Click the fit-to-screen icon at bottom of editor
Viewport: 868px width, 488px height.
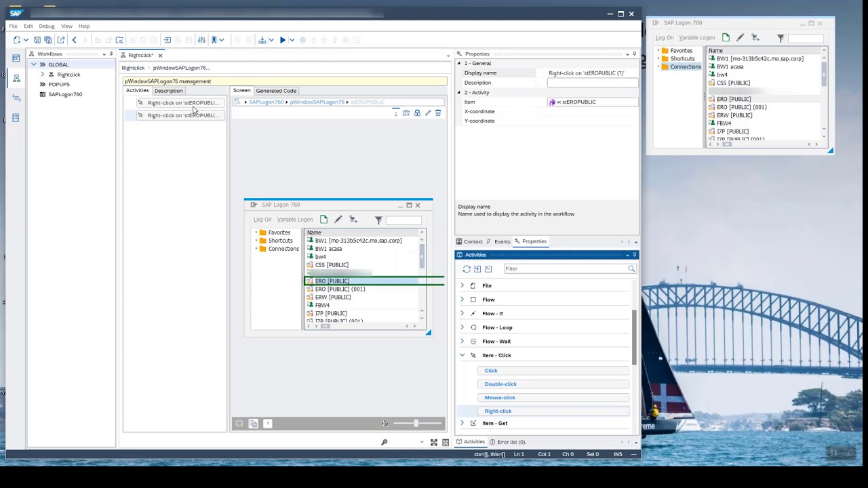[x=434, y=443]
